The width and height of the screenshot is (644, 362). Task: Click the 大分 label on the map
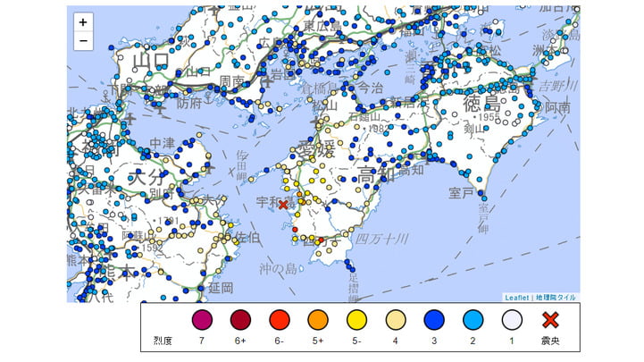coord(148,176)
